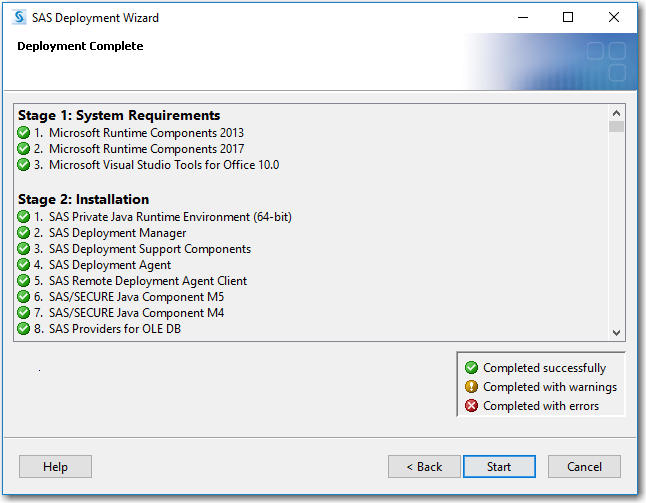Select SAS Private Java Runtime Environment entry
Viewport: 646px width, 503px height.
[170, 217]
